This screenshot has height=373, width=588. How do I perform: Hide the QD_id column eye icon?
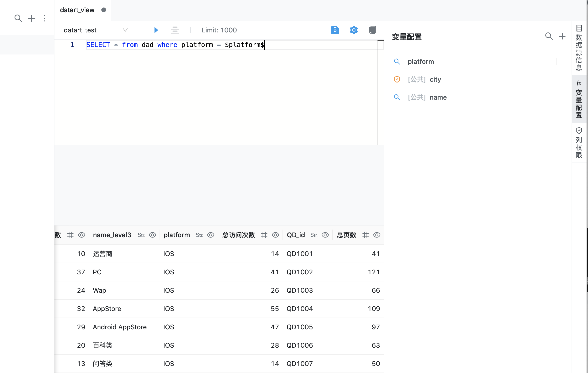click(x=325, y=235)
